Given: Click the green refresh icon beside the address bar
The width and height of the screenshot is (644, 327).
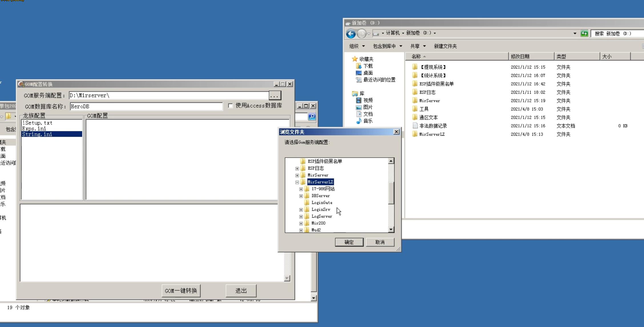Looking at the screenshot, I should coord(584,33).
